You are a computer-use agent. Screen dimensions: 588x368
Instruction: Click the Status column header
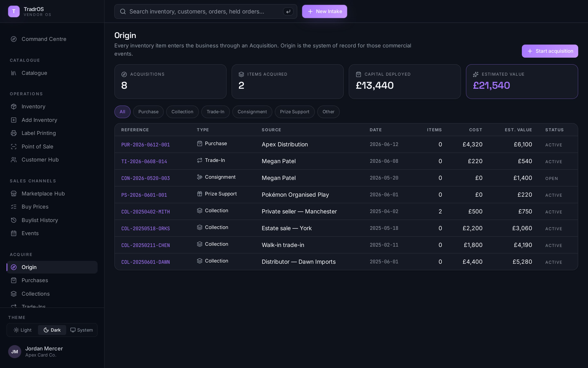554,130
